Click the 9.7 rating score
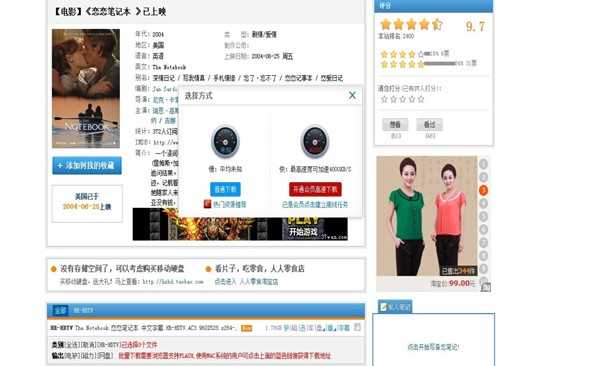Viewport: 596px width, 366px height. 475,27
